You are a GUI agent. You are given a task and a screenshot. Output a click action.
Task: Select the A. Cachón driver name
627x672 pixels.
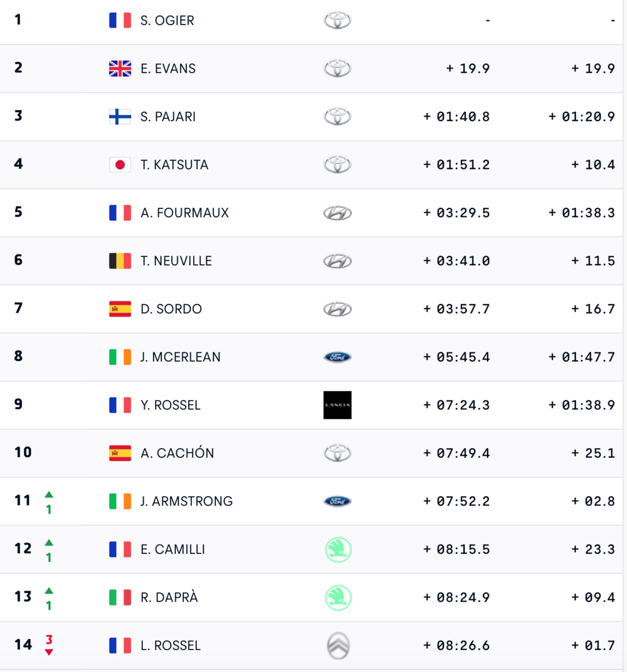tap(177, 453)
